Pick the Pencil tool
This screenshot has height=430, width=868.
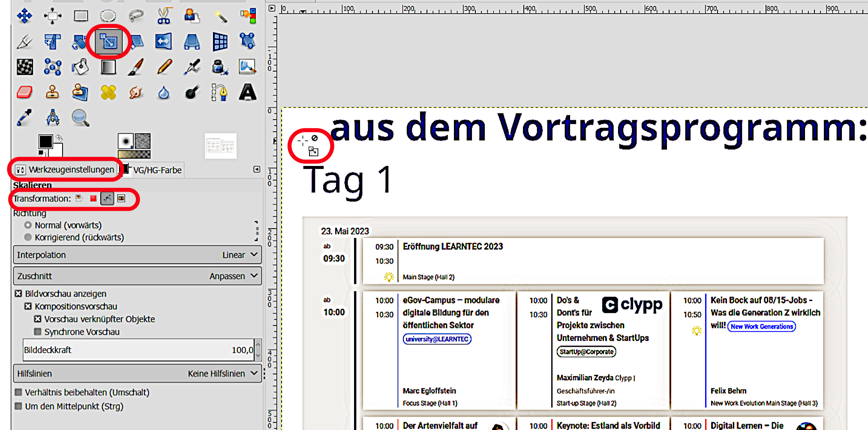(x=164, y=67)
